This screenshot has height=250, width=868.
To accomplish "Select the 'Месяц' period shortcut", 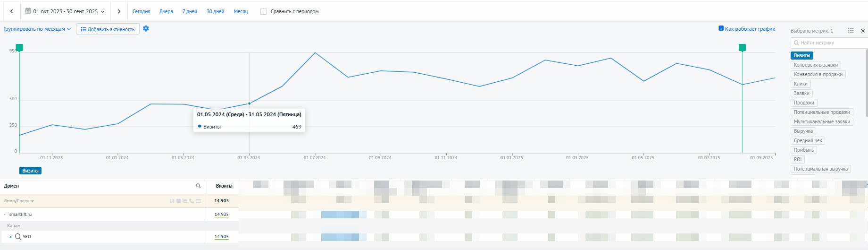I will click(x=241, y=11).
